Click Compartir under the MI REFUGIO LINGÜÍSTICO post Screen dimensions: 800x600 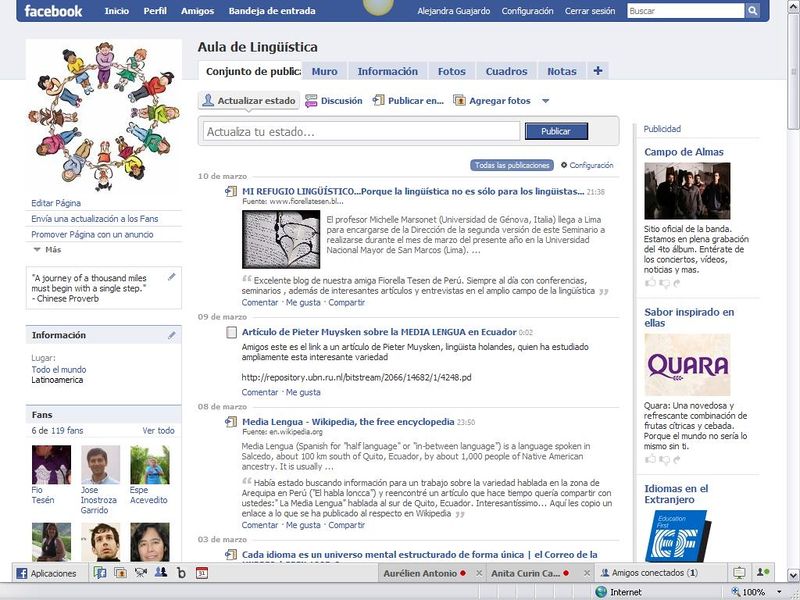pyautogui.click(x=346, y=302)
